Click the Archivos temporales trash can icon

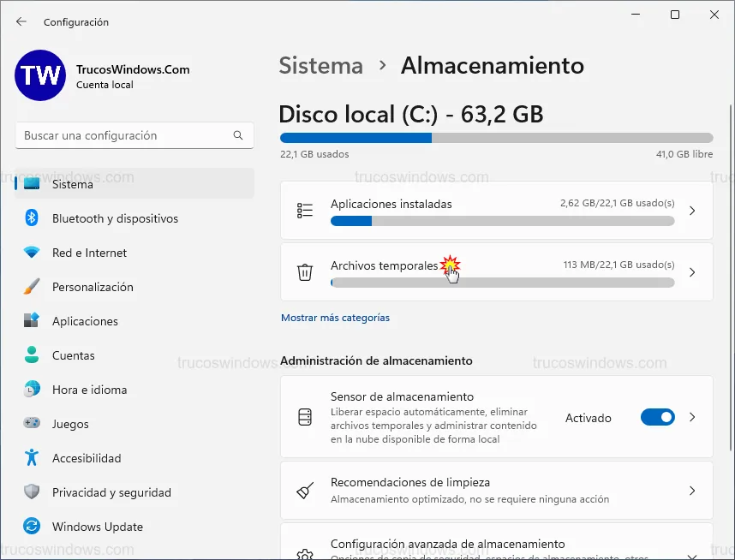(304, 272)
